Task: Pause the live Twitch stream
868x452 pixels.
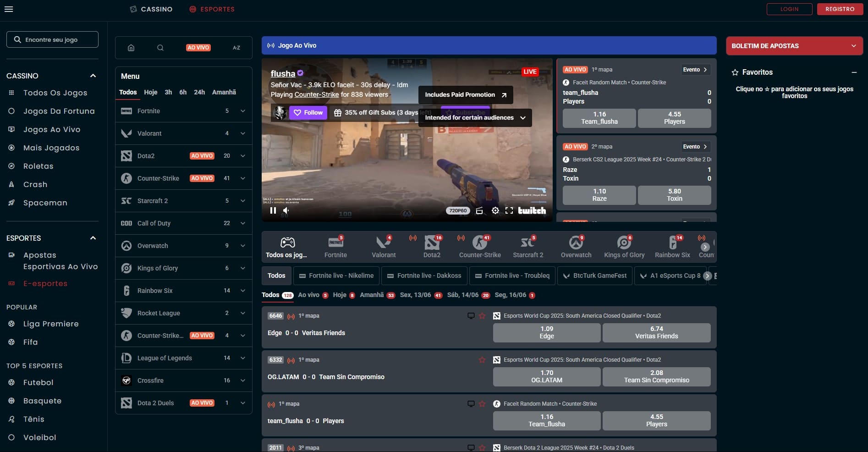Action: click(x=273, y=210)
